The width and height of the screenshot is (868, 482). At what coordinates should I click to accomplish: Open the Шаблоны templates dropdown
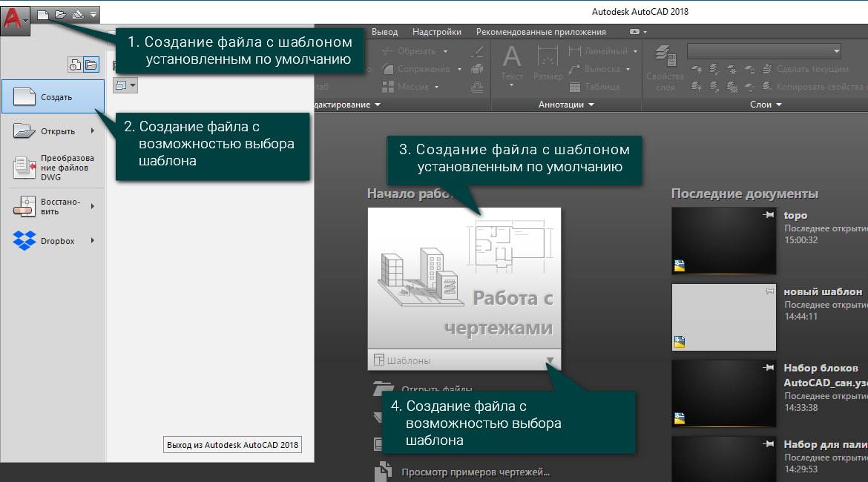coord(464,360)
